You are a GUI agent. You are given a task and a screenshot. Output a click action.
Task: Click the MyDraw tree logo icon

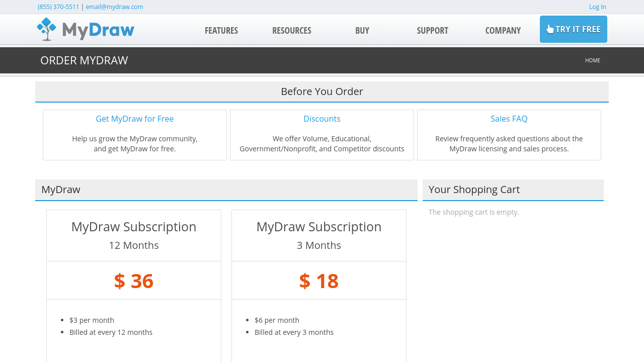[x=46, y=29]
